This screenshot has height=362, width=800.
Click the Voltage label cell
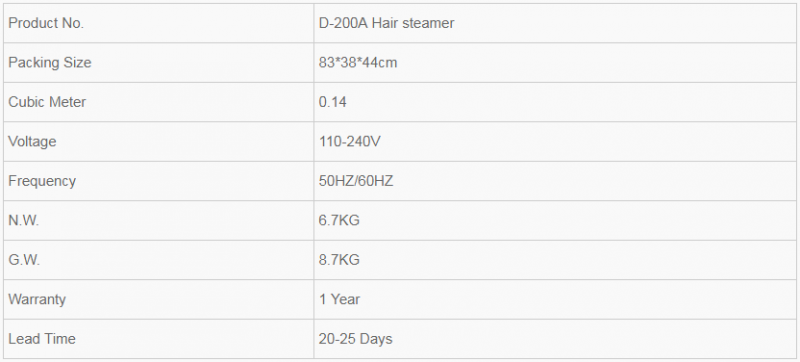tap(159, 142)
